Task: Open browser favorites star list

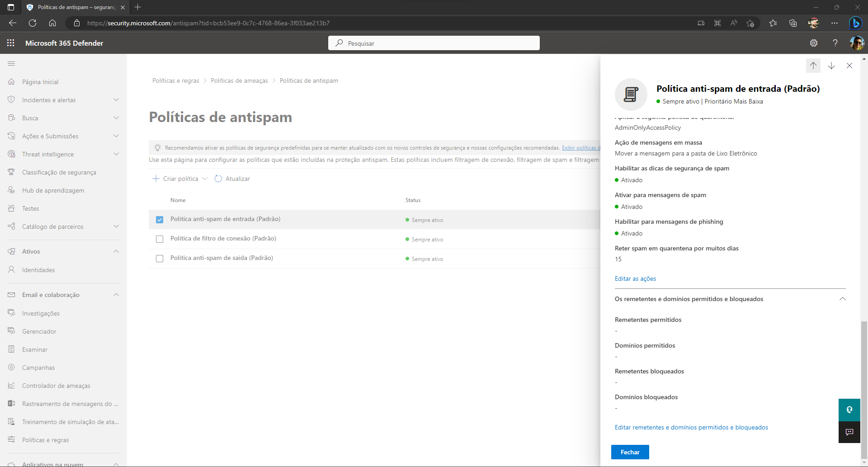Action: pyautogui.click(x=773, y=23)
